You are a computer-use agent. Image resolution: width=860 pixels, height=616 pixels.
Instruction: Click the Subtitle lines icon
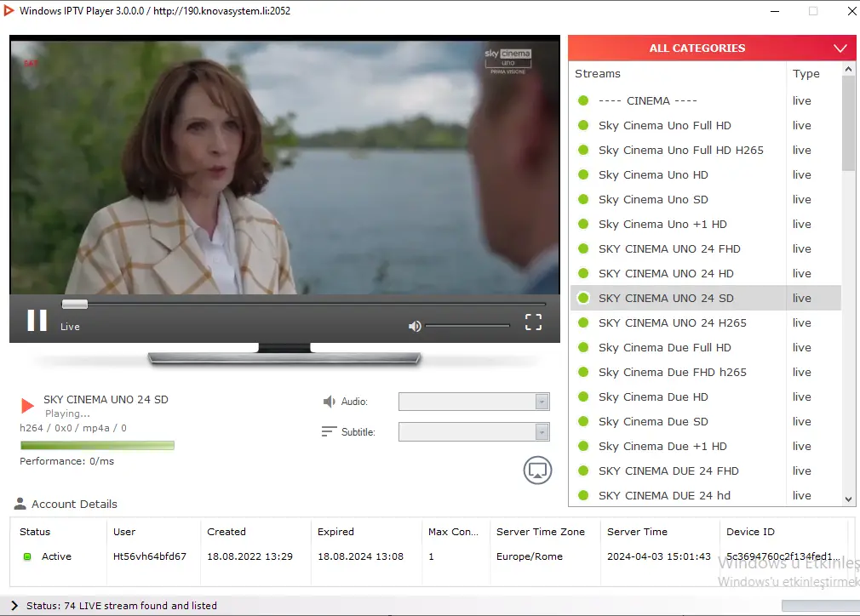[329, 432]
